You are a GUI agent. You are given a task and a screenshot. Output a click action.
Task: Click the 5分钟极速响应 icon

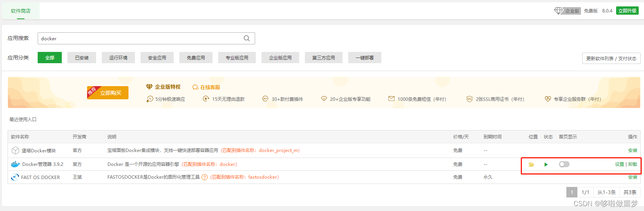coord(150,99)
